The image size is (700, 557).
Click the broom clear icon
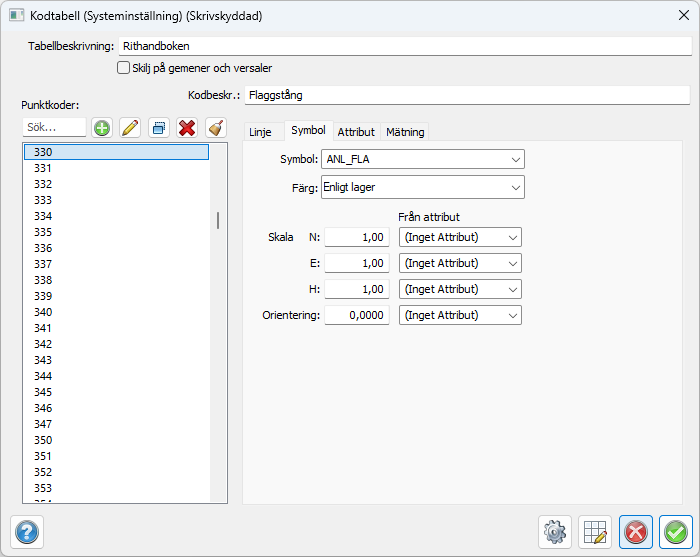click(215, 128)
